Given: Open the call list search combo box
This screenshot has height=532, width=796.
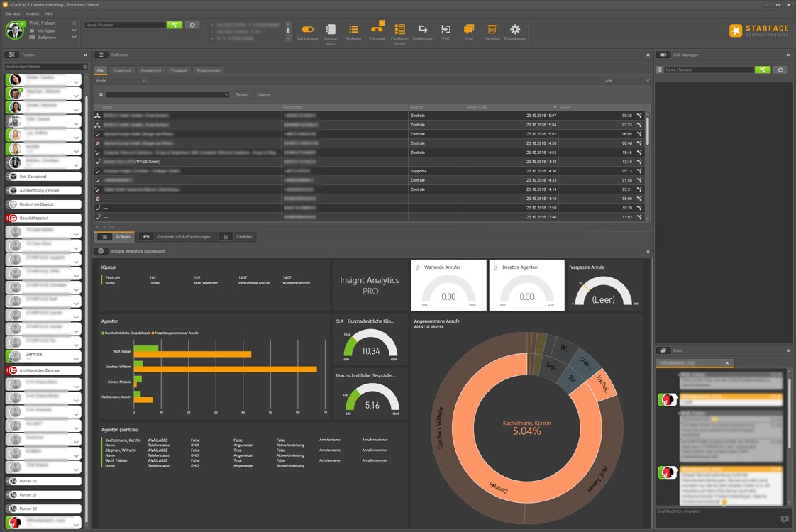Looking at the screenshot, I should (167, 94).
